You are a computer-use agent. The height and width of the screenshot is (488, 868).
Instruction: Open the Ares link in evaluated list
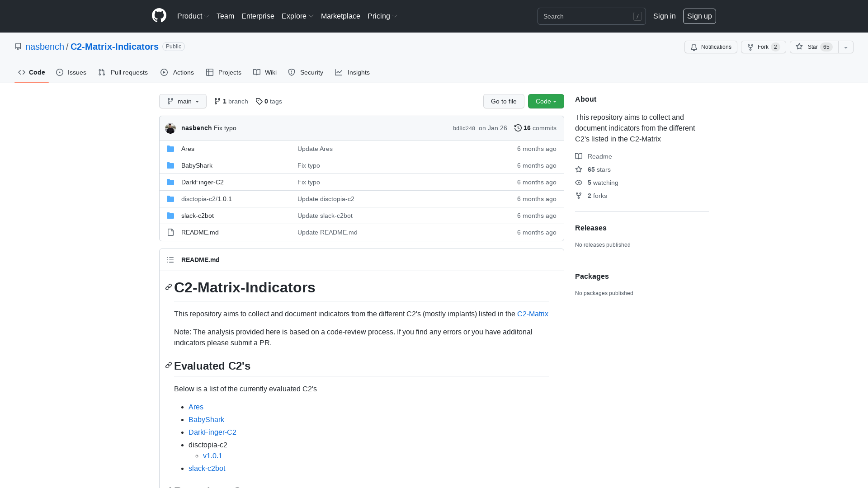point(196,407)
